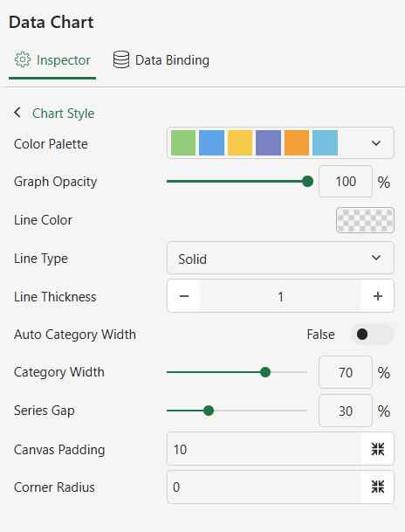Toggle Auto Category Width switch
The image size is (405, 532).
point(373,335)
